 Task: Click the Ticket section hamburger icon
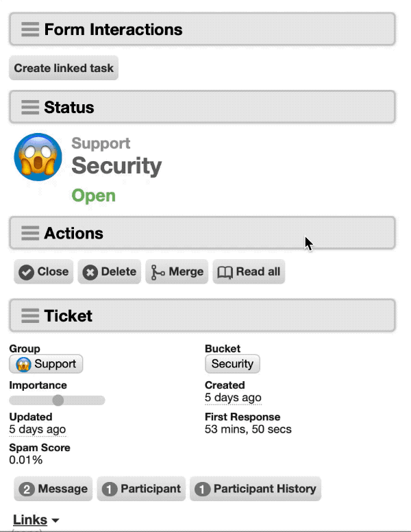(30, 315)
